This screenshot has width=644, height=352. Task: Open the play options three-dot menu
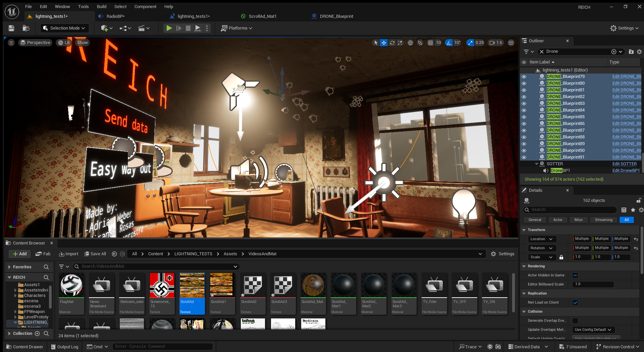pyautogui.click(x=207, y=28)
